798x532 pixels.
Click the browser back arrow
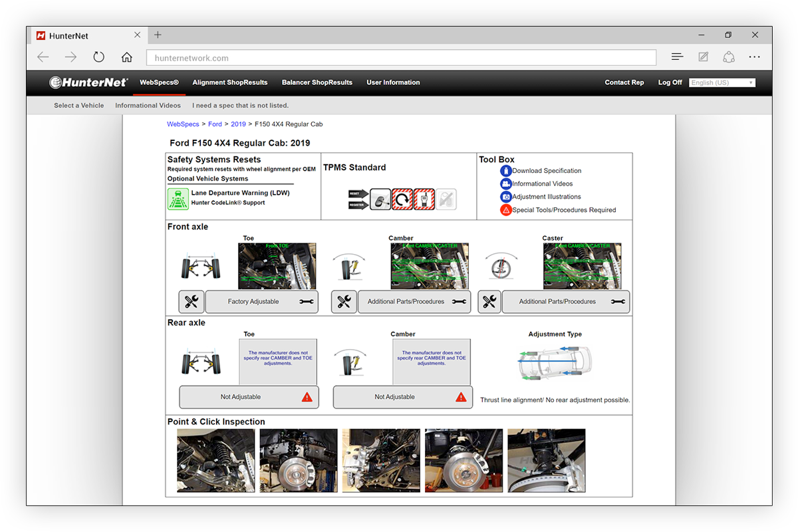pos(43,57)
